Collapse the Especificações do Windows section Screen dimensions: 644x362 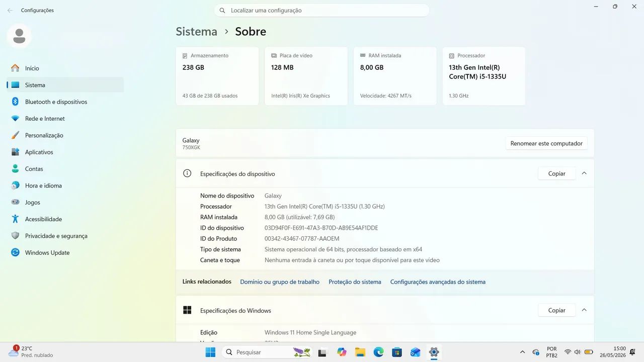click(584, 310)
